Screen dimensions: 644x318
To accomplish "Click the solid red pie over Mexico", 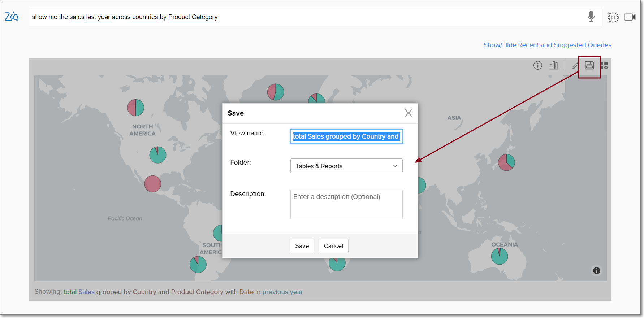I will point(152,184).
